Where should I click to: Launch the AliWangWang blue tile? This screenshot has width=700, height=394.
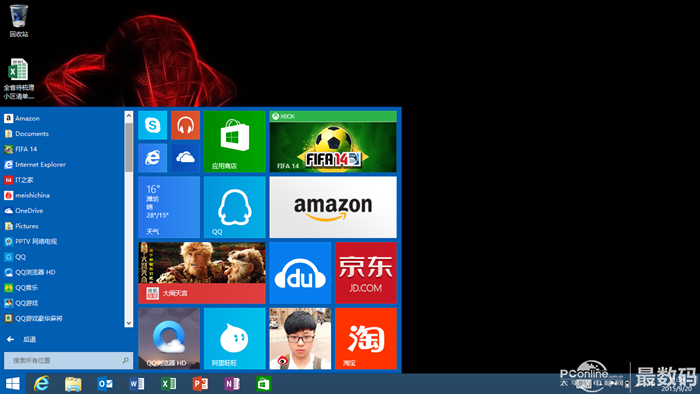coord(235,338)
